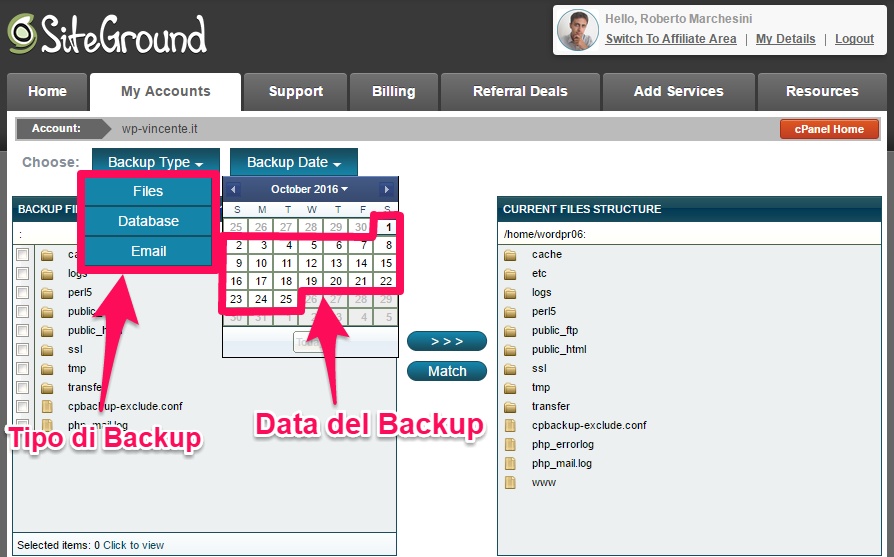Click the public_ftp folder icon
Screen dimensions: 894x557
(510, 331)
